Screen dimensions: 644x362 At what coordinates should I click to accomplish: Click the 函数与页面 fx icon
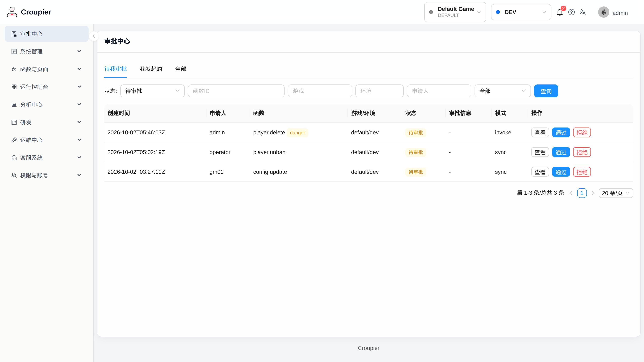[x=14, y=69]
